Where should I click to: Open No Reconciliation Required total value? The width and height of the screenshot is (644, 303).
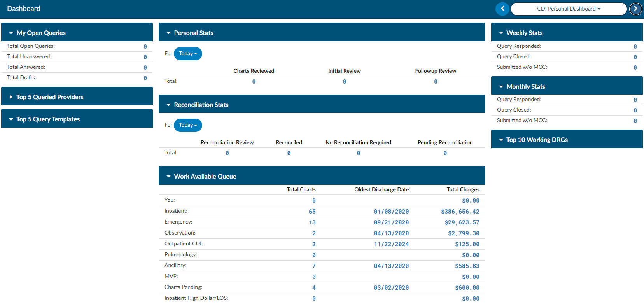[359, 153]
